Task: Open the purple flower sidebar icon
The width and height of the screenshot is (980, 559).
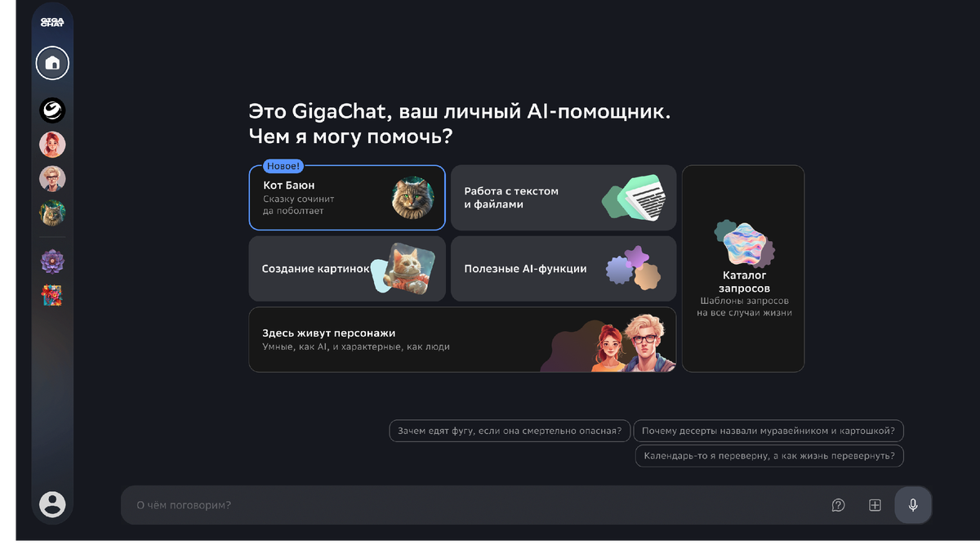Action: [x=52, y=262]
